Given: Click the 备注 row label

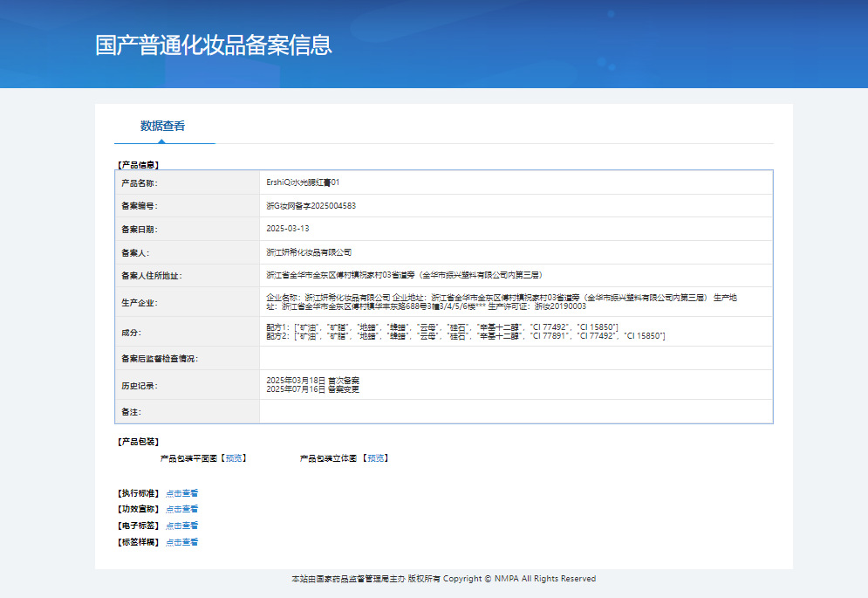Looking at the screenshot, I should [x=131, y=412].
